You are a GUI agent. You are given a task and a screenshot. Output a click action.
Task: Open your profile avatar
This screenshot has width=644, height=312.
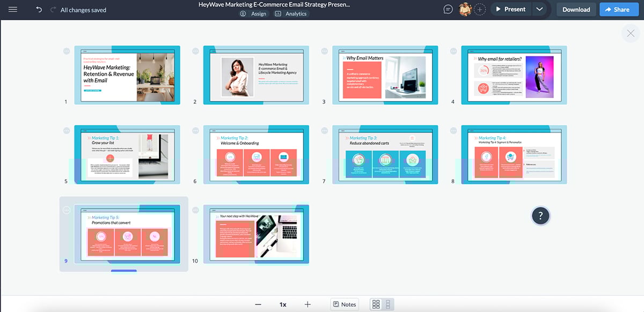[466, 9]
